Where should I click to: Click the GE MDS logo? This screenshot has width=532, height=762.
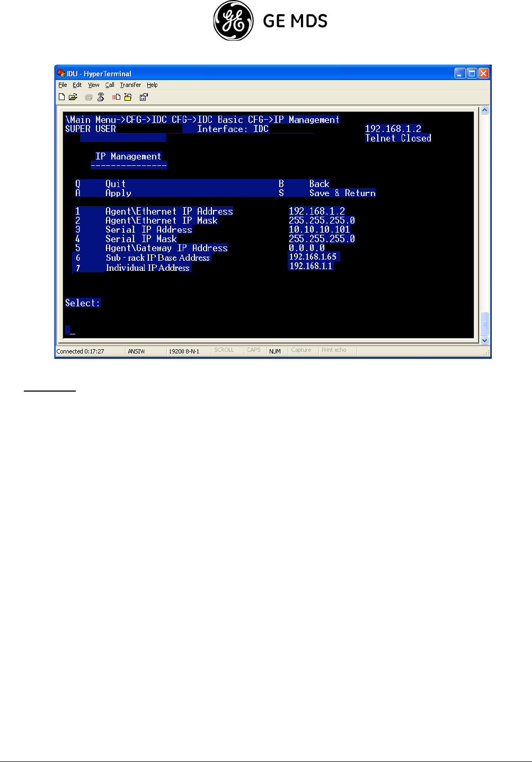270,21
